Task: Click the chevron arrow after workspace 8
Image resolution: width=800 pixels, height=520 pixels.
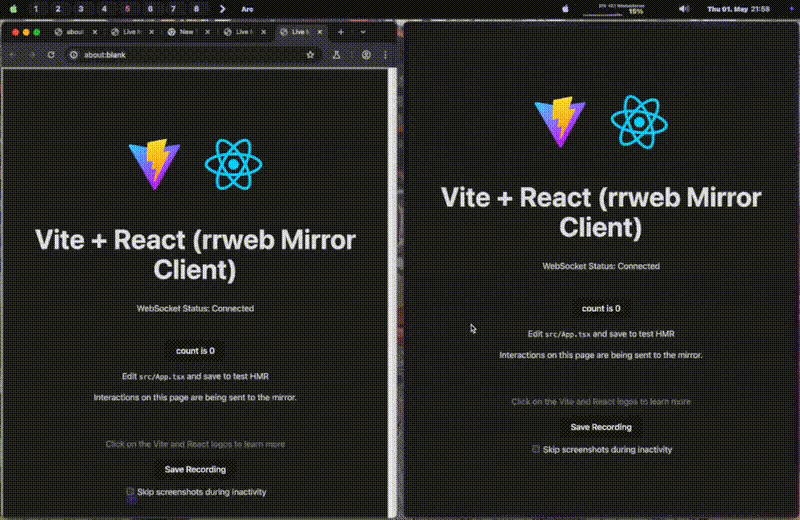Action: tap(222, 9)
